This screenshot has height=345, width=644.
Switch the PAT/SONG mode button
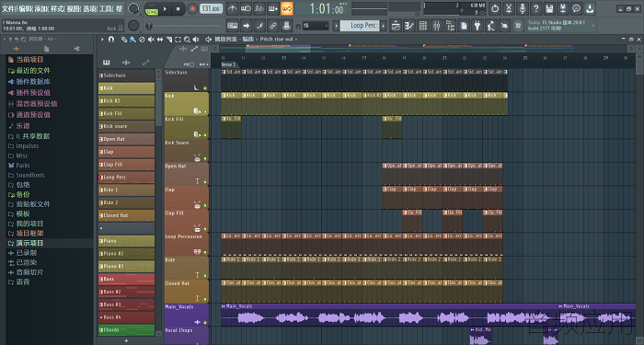(x=152, y=8)
